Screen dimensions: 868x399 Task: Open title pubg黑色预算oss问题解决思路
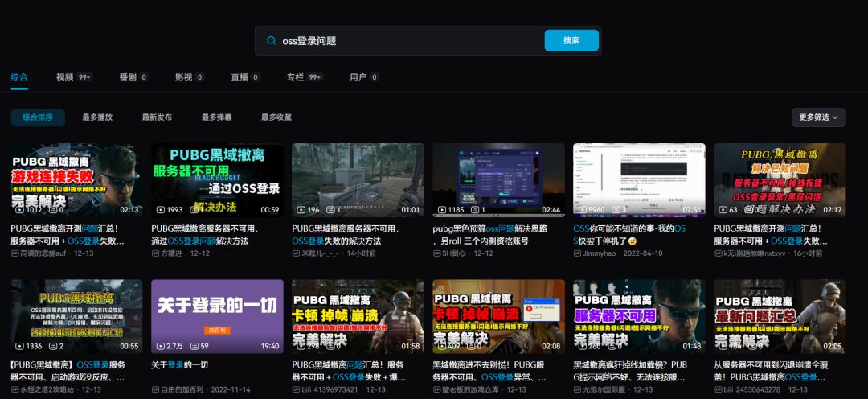tap(490, 235)
